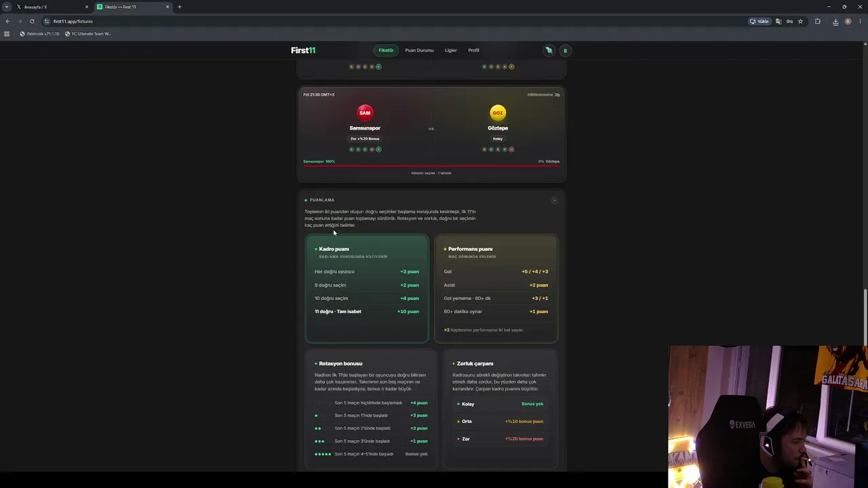Click the Samsunspor vs Göztepe prediction bar
Screen dimensions: 868x488
431,165
